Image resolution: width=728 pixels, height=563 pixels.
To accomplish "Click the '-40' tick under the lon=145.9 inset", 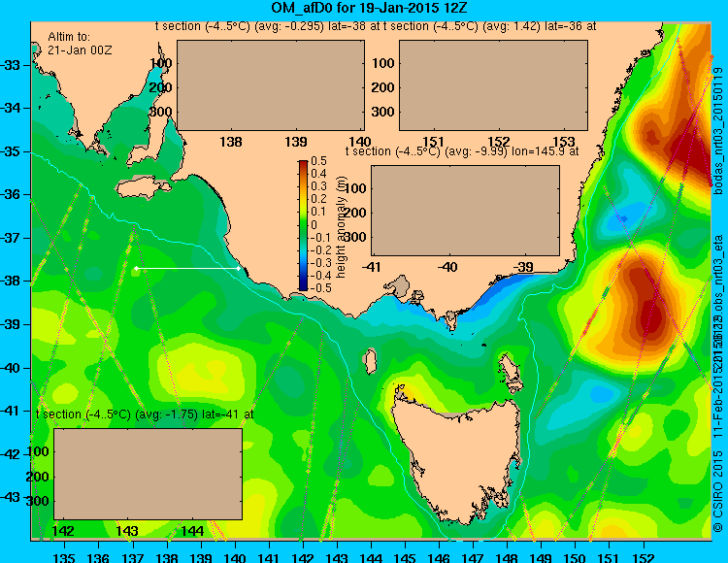I will (448, 267).
